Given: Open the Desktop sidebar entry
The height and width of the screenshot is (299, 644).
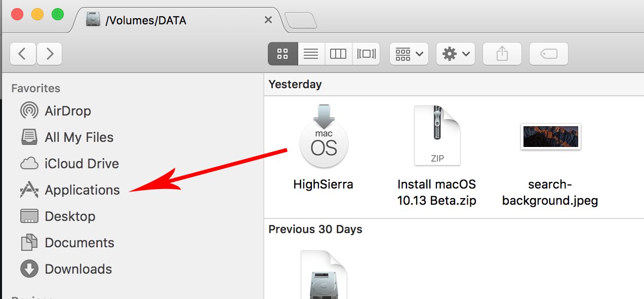Looking at the screenshot, I should click(x=69, y=216).
